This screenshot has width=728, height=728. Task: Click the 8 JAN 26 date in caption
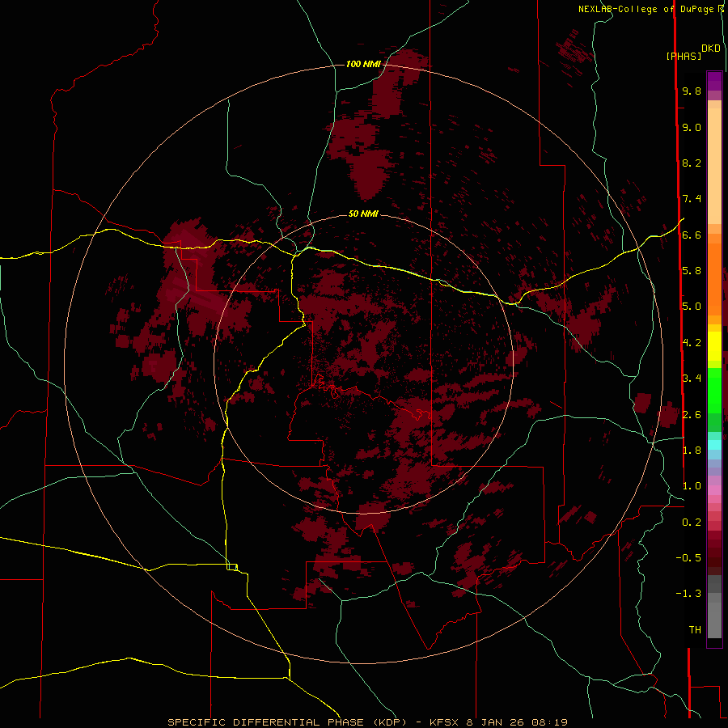click(x=495, y=722)
